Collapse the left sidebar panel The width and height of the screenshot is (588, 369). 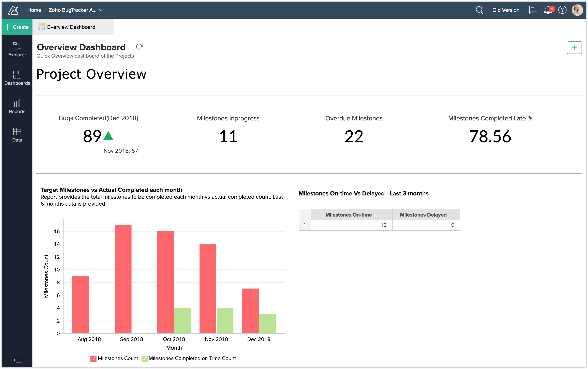[x=17, y=360]
